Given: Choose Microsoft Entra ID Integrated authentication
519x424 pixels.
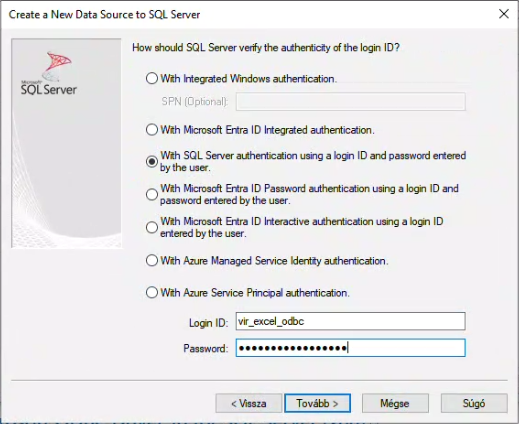Looking at the screenshot, I should [152, 130].
